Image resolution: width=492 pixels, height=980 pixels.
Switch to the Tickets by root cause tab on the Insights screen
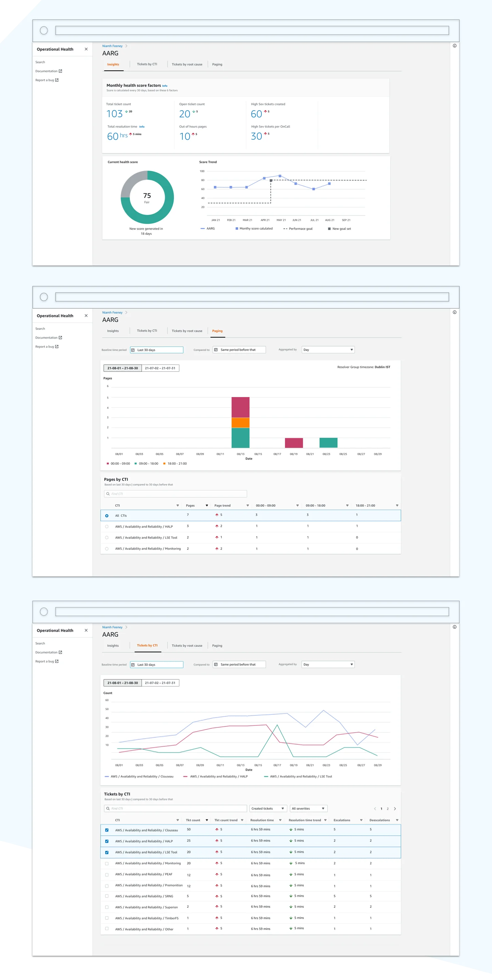(187, 64)
